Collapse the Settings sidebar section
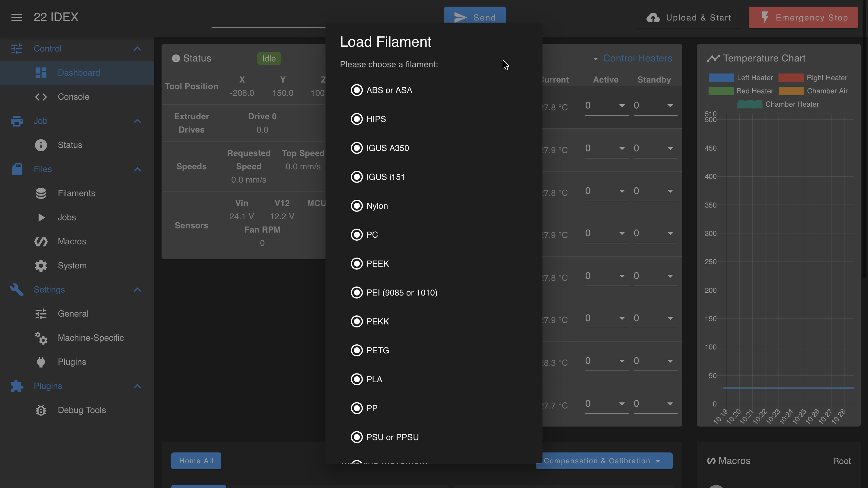The width and height of the screenshot is (868, 488). [x=137, y=289]
